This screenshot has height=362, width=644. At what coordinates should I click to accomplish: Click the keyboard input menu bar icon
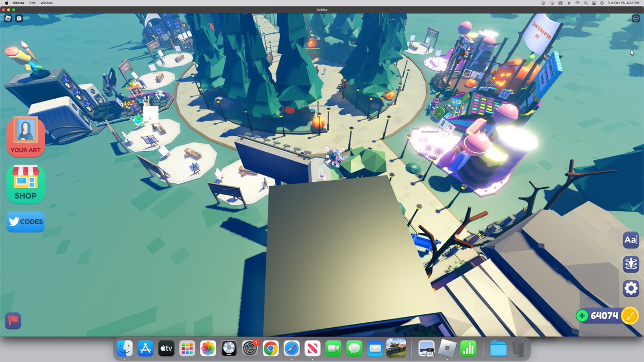pyautogui.click(x=560, y=3)
